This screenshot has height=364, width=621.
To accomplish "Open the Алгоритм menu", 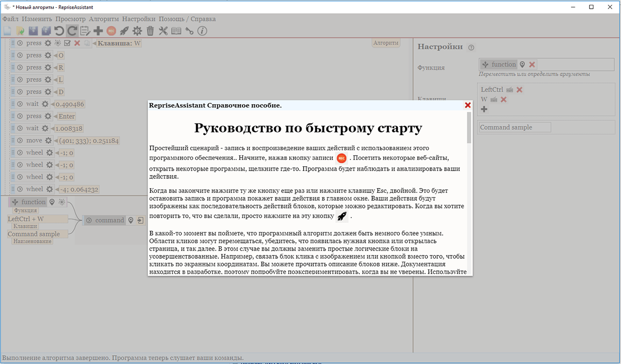I will pos(103,19).
